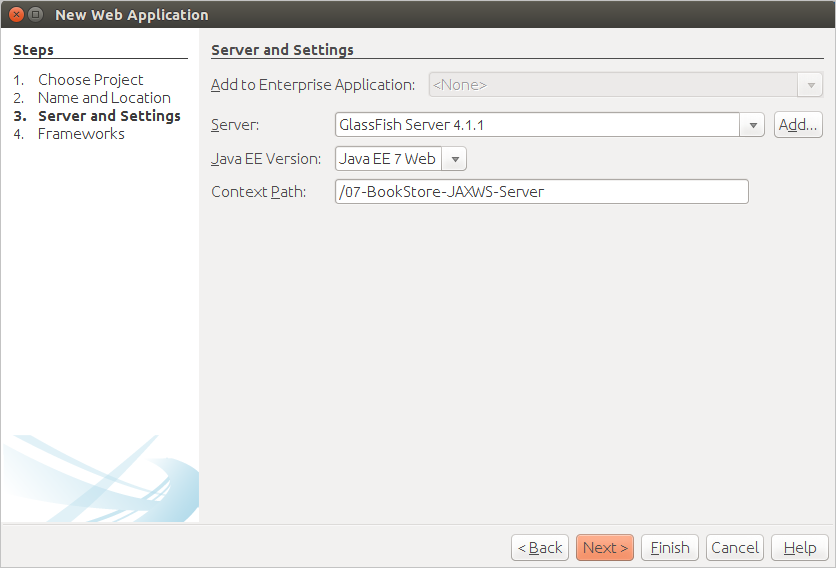
Task: Click the Add to Enterprise Application combo box
Action: point(625,85)
